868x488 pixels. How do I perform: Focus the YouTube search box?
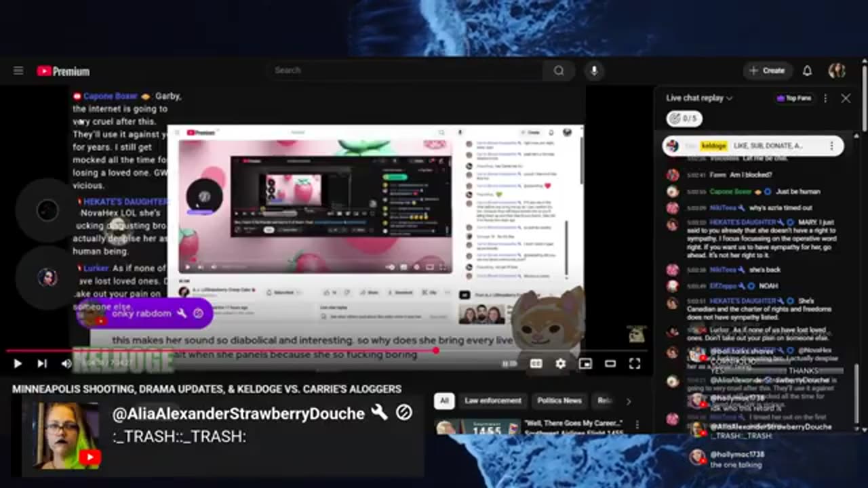tap(406, 70)
